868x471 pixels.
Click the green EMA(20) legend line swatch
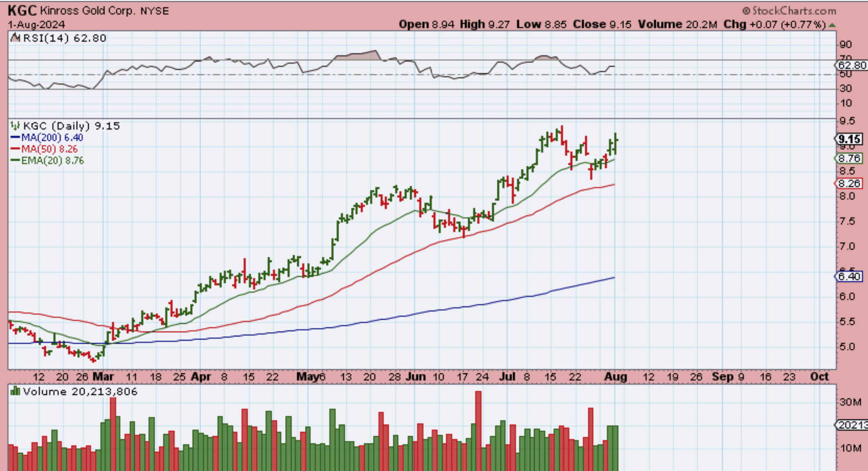tap(15, 161)
